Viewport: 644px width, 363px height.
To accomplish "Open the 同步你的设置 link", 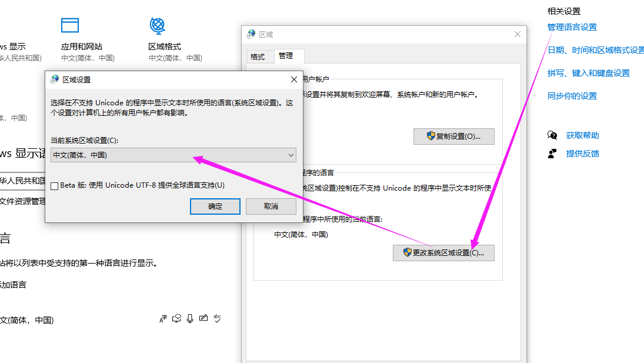I will click(x=572, y=96).
